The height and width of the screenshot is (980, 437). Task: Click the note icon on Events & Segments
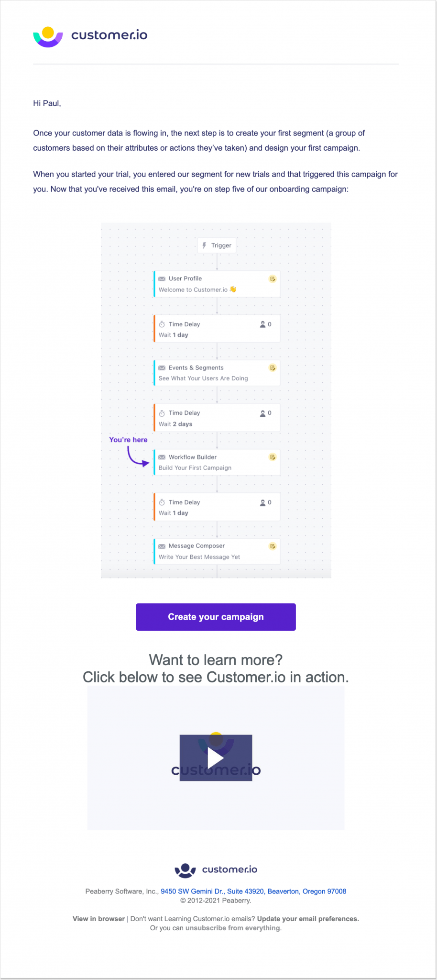click(x=273, y=368)
